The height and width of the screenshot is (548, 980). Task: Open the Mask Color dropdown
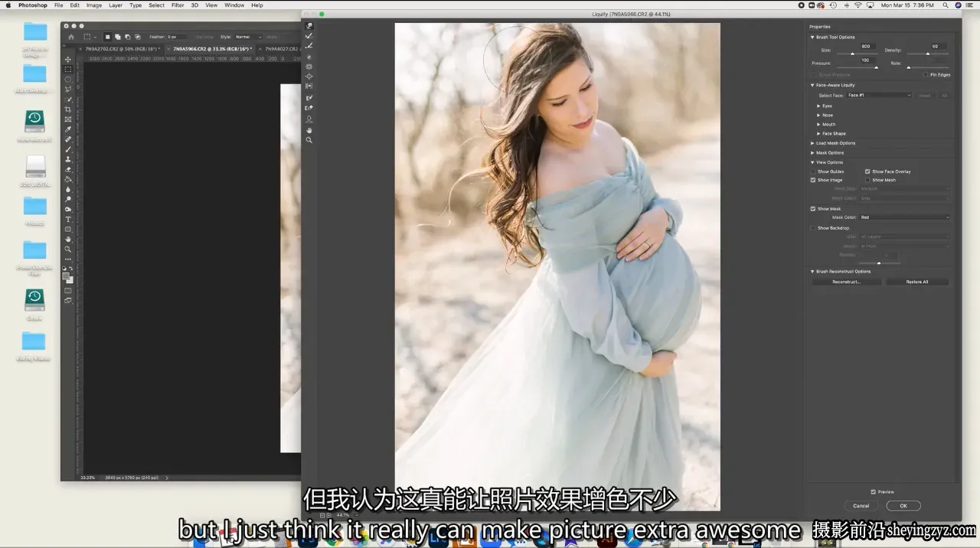904,217
